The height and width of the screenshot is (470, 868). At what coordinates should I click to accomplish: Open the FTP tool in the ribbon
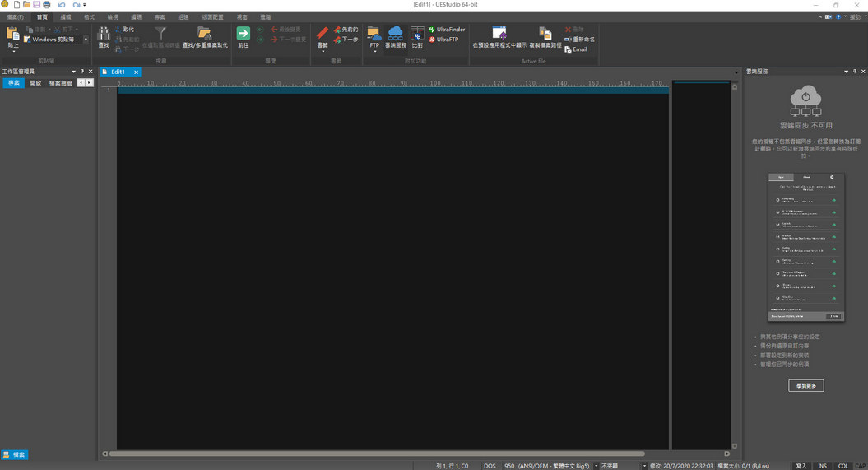click(x=374, y=36)
